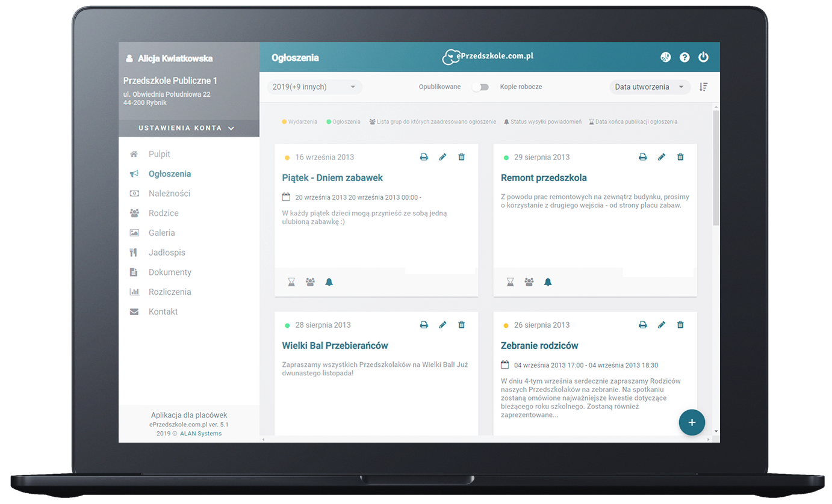Click the ePrzedszkole.com.pl logo
The height and width of the screenshot is (504, 832).
[488, 57]
